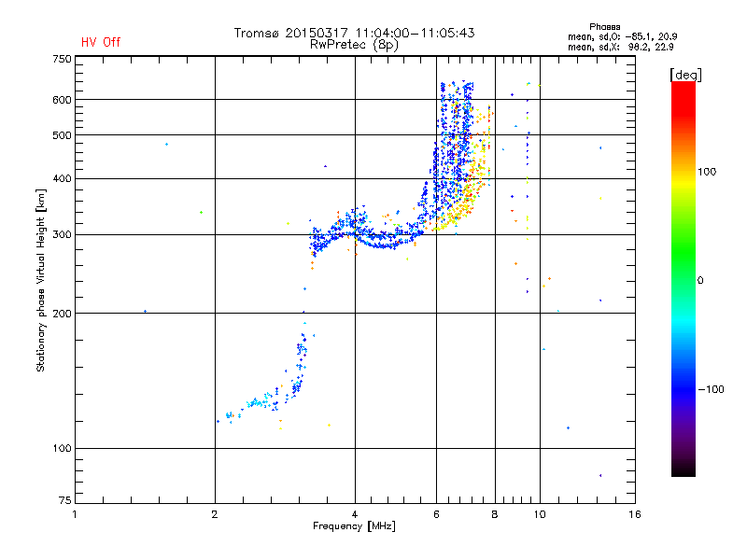Click the 'RwPretec (8p)' subtitle
The image size is (747, 560).
coord(354,45)
